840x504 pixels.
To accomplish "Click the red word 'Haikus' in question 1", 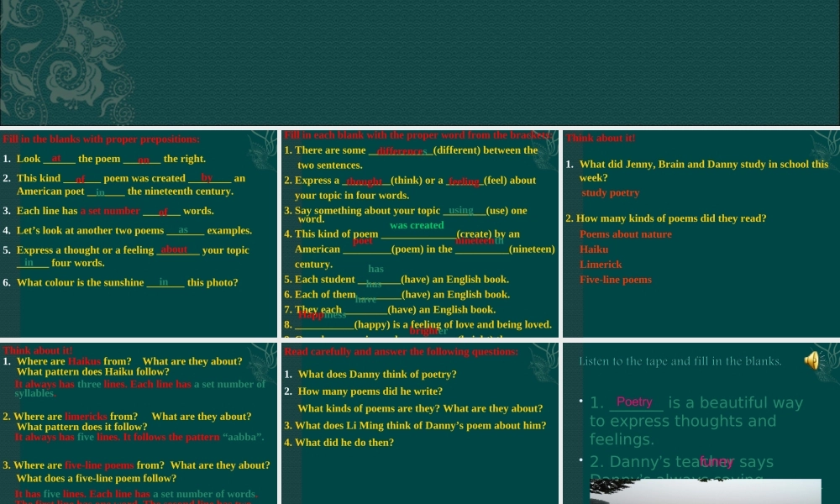I will pyautogui.click(x=84, y=361).
